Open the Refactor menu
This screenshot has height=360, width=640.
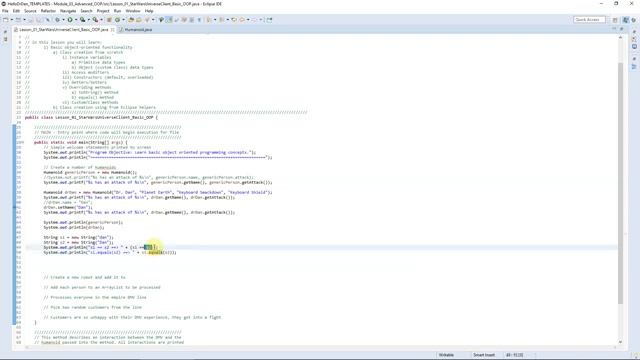click(x=48, y=11)
